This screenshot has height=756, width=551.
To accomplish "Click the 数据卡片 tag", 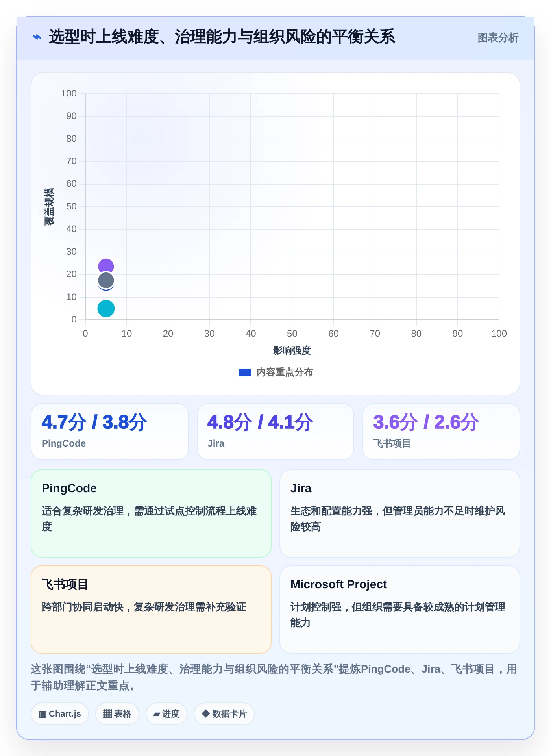I will coord(224,714).
